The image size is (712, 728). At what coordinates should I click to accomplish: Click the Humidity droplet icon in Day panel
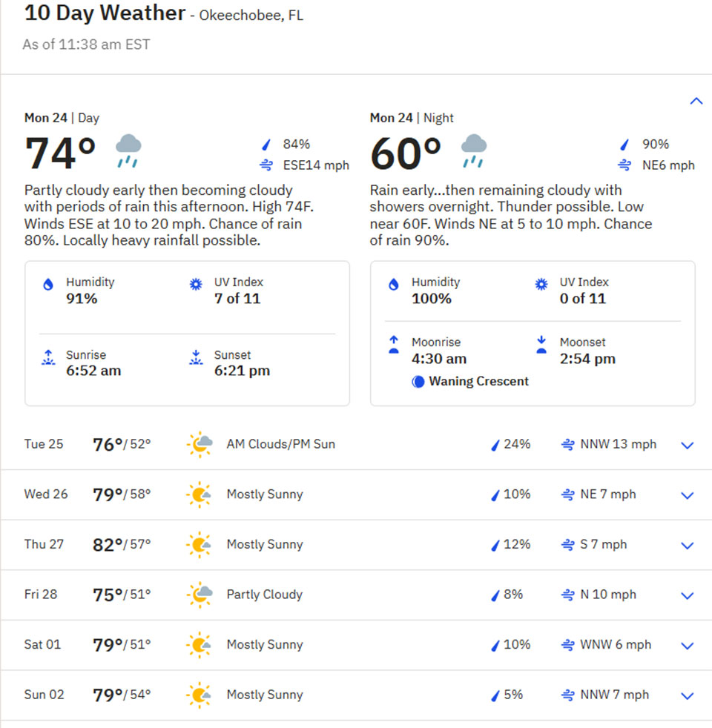[48, 284]
